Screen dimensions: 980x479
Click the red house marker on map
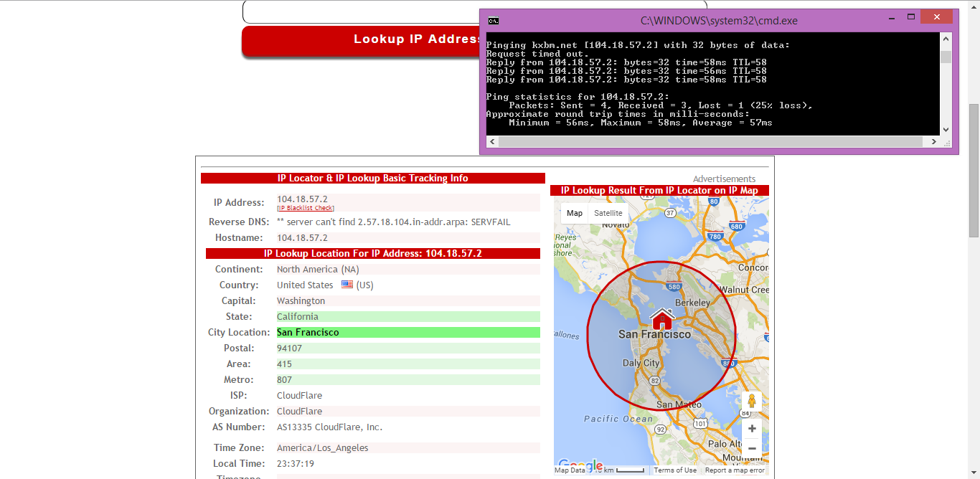coord(661,318)
